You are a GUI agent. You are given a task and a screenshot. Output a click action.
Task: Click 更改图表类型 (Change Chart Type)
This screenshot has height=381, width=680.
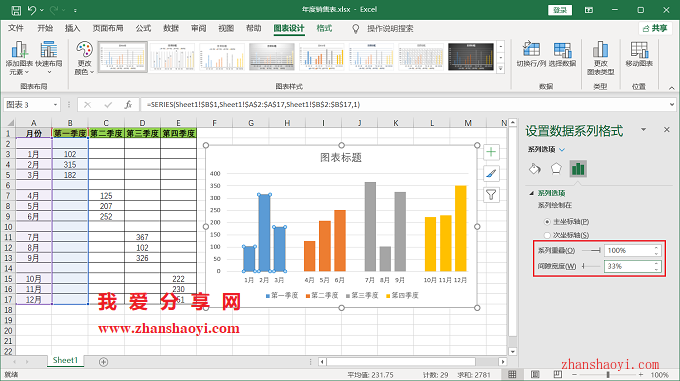(601, 58)
